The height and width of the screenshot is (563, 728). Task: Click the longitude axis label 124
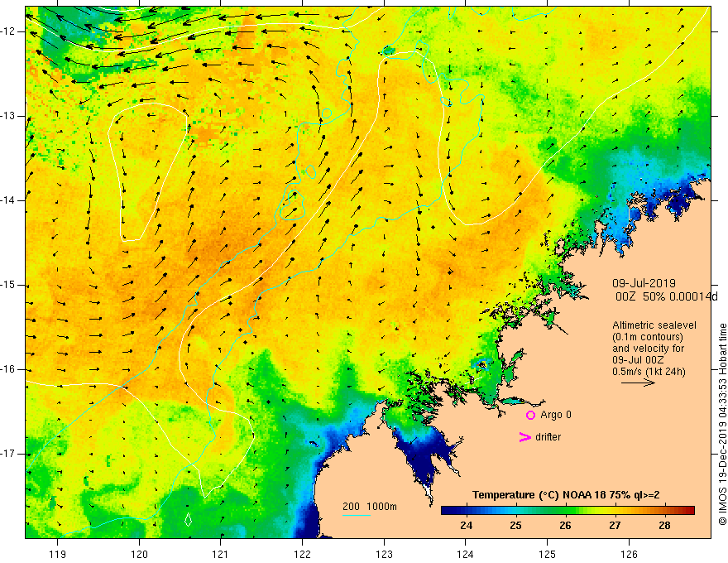tap(466, 554)
